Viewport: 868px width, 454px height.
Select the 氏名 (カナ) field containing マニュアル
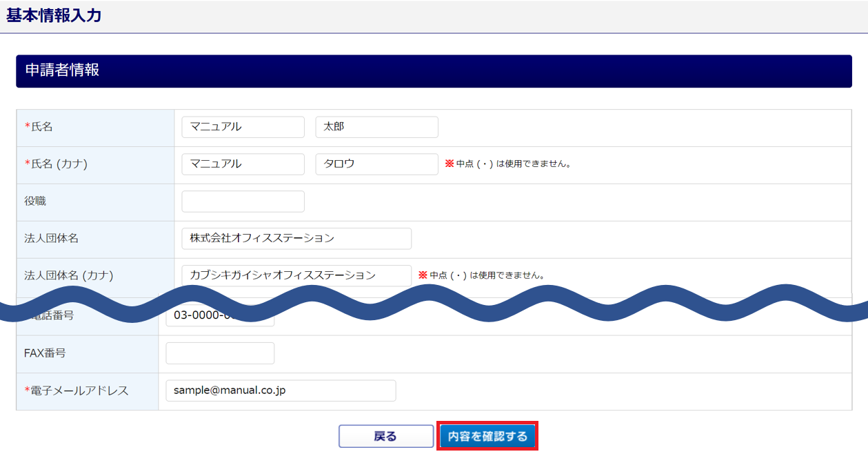[x=243, y=164]
